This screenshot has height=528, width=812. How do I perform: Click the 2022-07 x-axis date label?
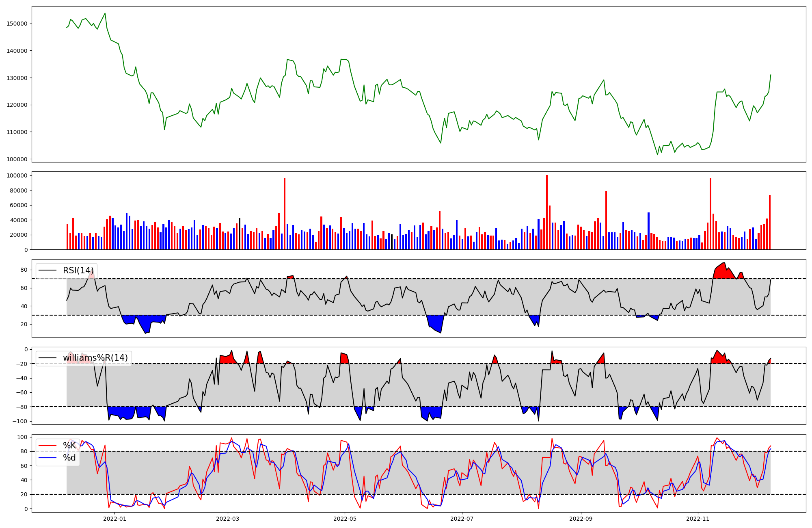pyautogui.click(x=462, y=519)
